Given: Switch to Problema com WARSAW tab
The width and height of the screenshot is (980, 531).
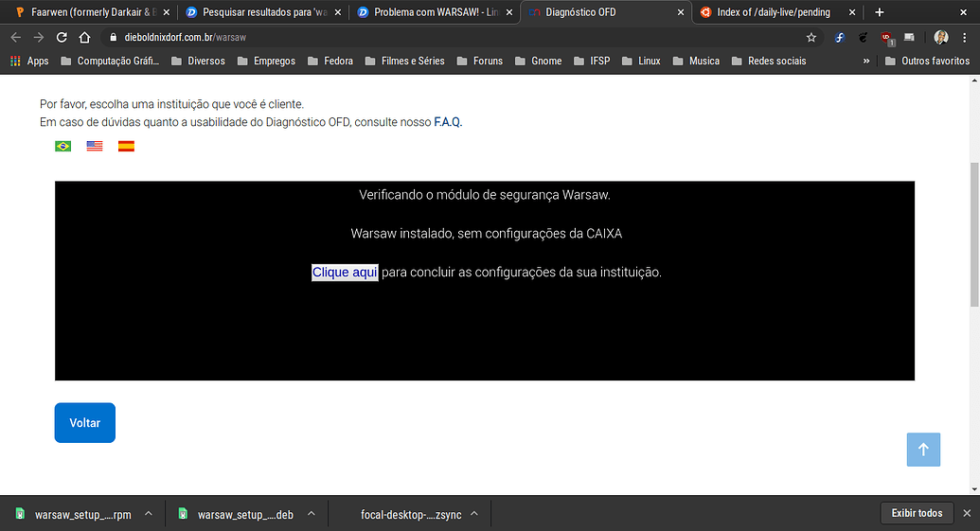Looking at the screenshot, I should (x=435, y=12).
